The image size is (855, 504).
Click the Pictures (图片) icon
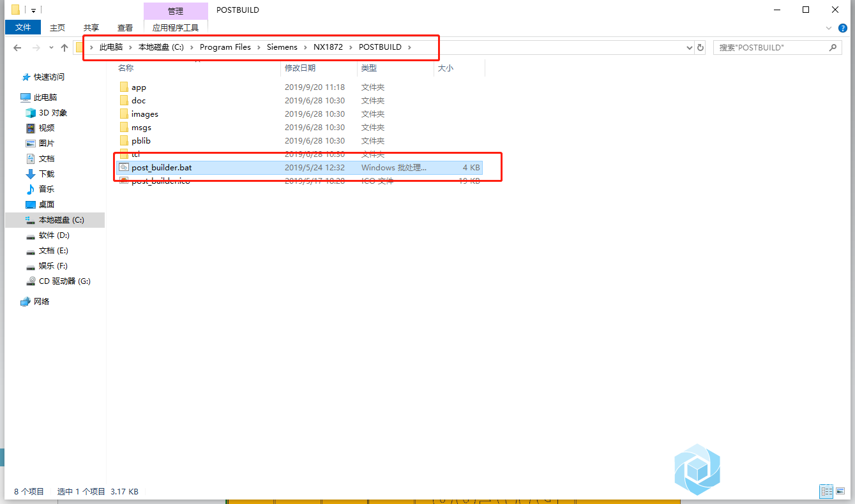click(31, 143)
